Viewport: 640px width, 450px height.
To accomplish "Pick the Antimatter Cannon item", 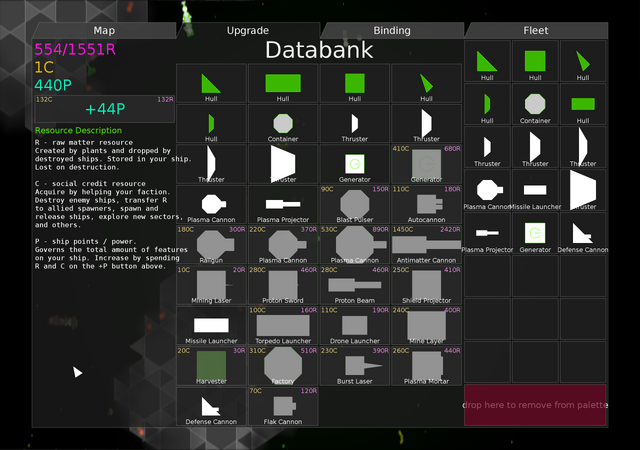I will 426,244.
